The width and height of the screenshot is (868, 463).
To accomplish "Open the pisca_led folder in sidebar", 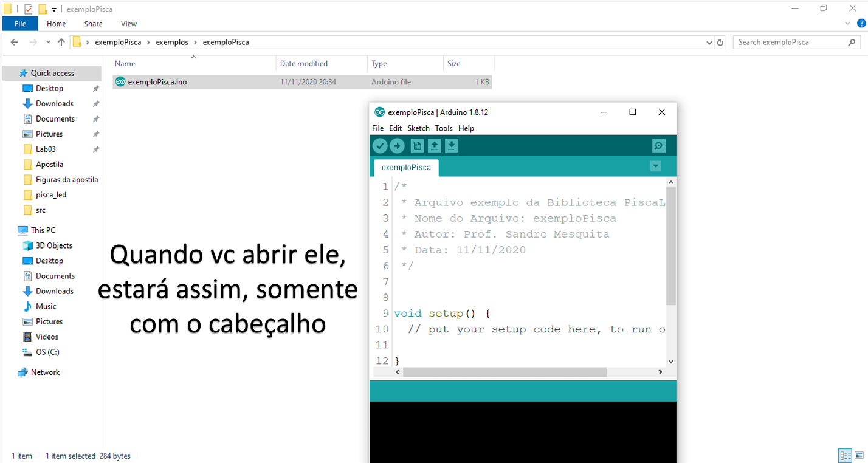I will click(x=51, y=194).
